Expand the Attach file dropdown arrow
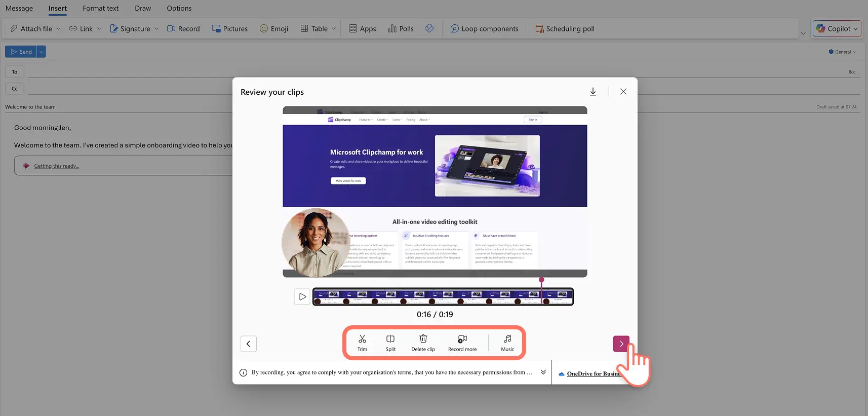Screen dimensions: 868x416 [58, 29]
